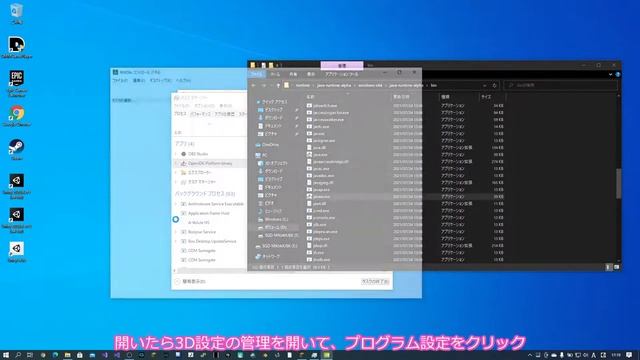Open Windows (C:) drive in sidebar

point(273,219)
